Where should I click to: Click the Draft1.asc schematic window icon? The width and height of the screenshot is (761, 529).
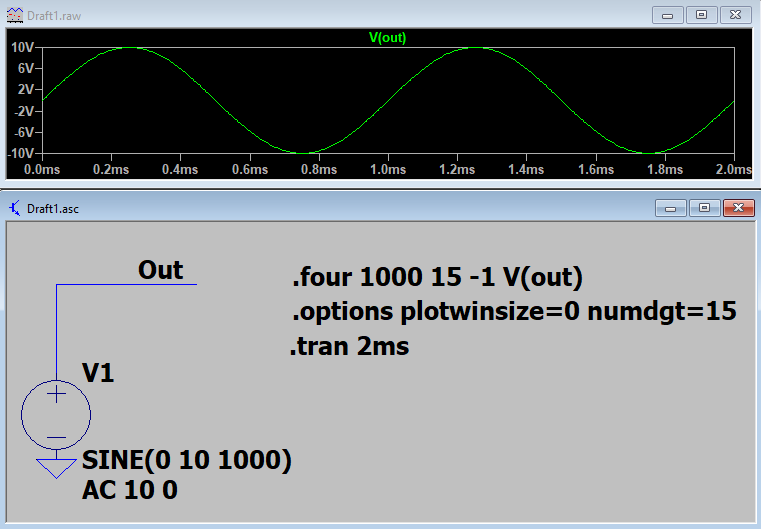point(15,209)
